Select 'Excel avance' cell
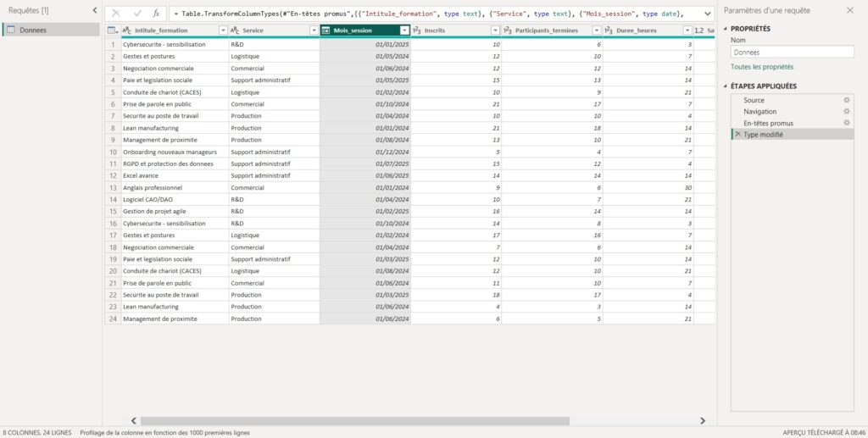 coord(175,176)
